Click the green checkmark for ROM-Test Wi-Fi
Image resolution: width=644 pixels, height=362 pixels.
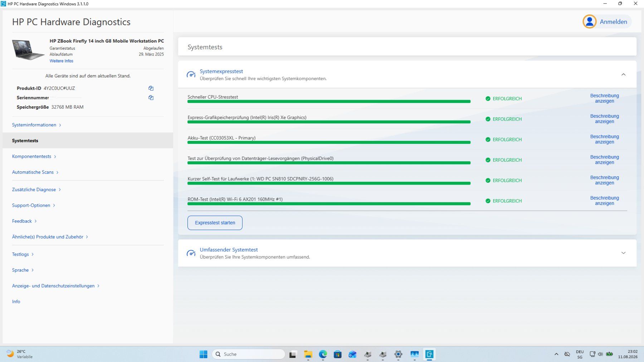click(x=488, y=201)
